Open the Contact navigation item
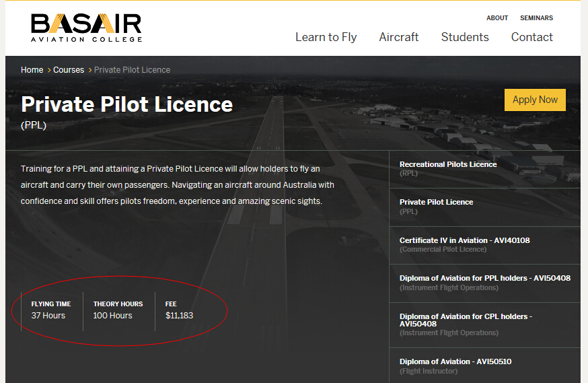This screenshot has height=383, width=588. tap(531, 37)
